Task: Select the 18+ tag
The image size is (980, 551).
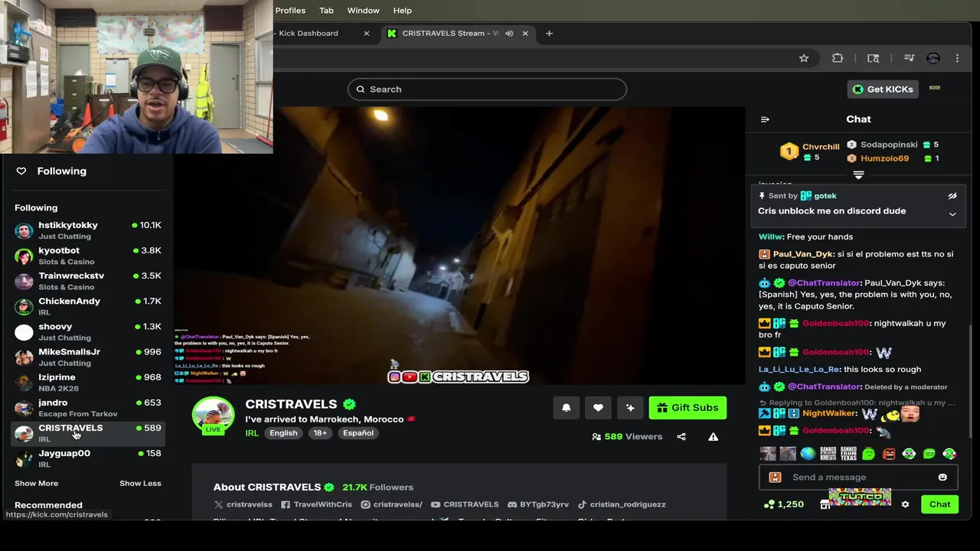Action: [x=320, y=433]
